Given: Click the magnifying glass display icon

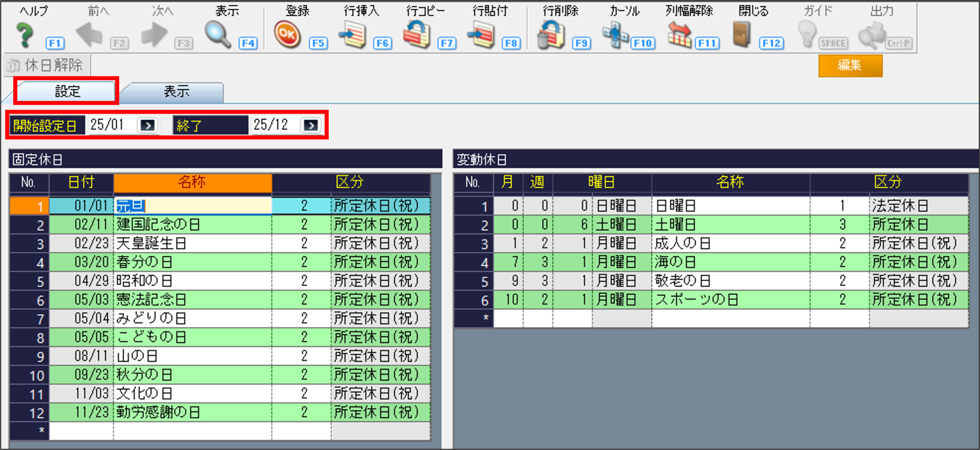Looking at the screenshot, I should [x=218, y=35].
